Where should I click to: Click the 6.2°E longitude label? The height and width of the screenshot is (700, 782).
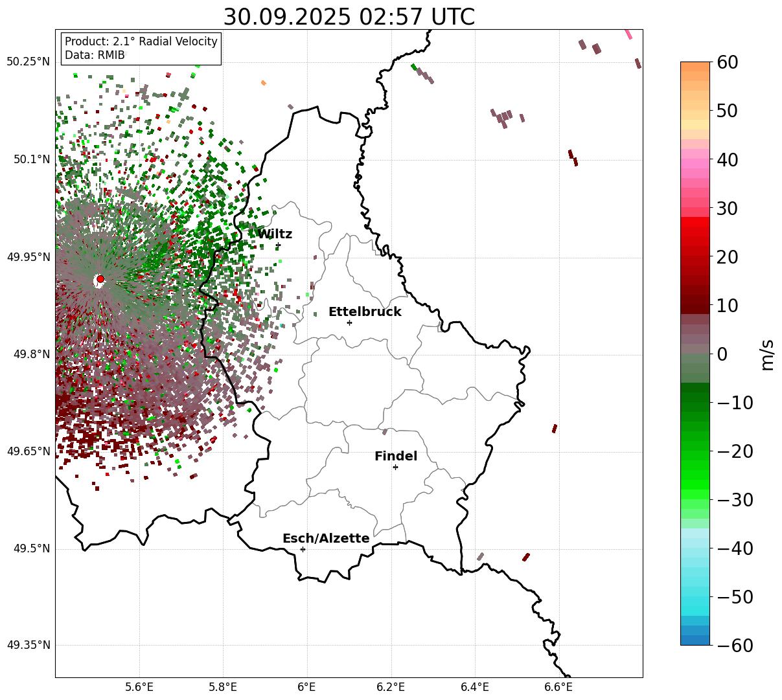pyautogui.click(x=391, y=687)
